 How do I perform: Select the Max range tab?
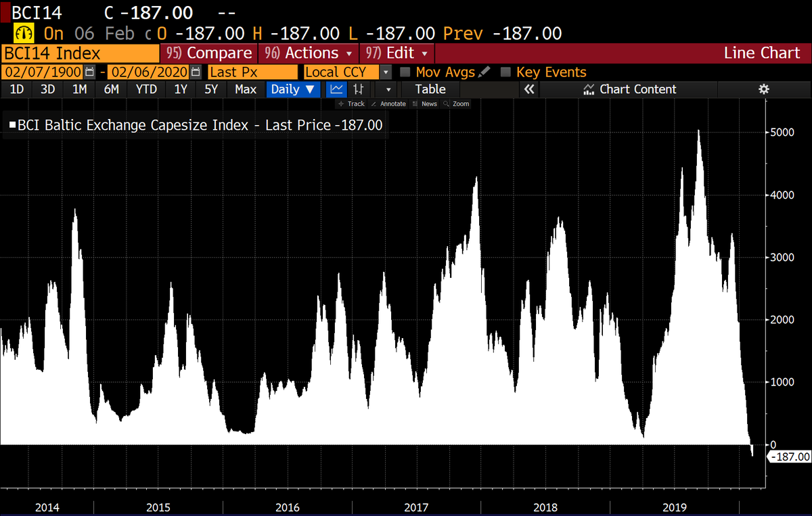point(246,89)
